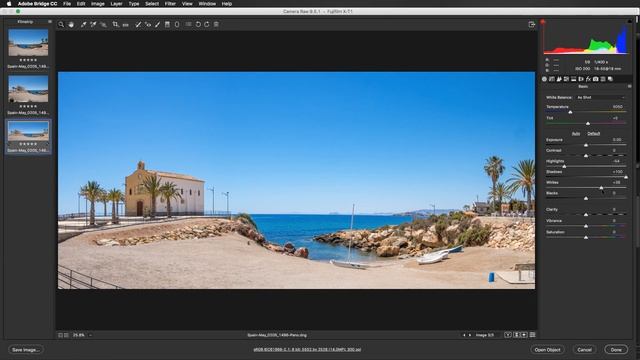This screenshot has height=360, width=640.
Task: Open the Apple menu
Action: click(x=9, y=4)
